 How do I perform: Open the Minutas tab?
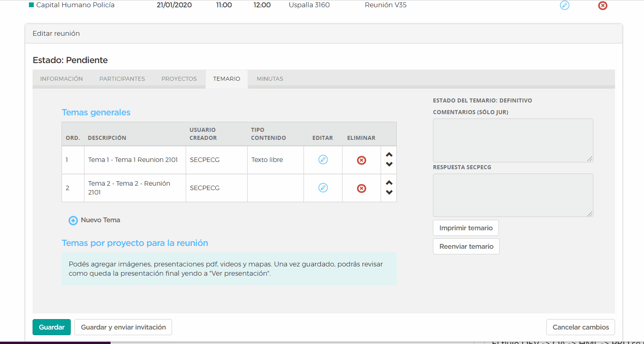[270, 79]
